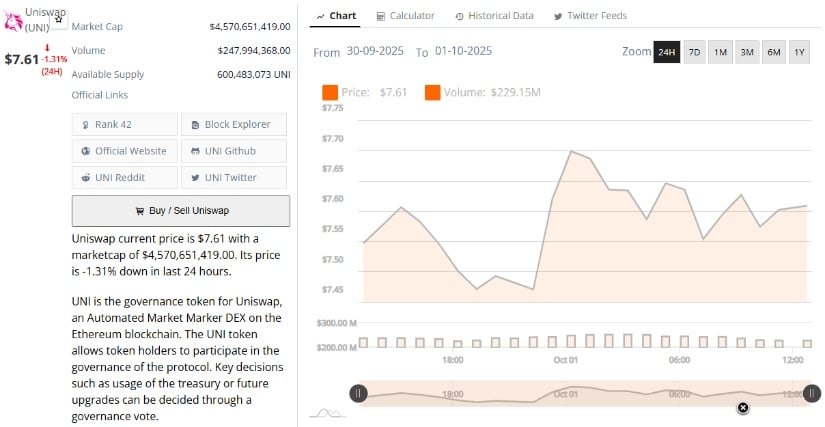The width and height of the screenshot is (825, 427).
Task: Open the Block Explorer link
Action: pyautogui.click(x=233, y=124)
